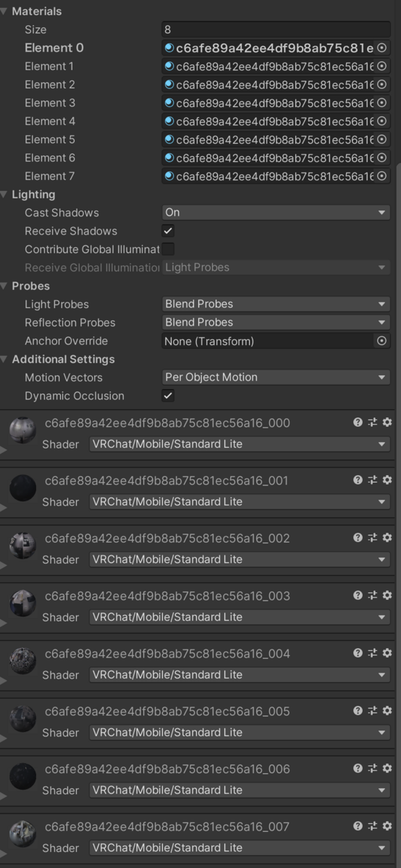
Task: Open object picker for Element 4 material
Action: [382, 122]
